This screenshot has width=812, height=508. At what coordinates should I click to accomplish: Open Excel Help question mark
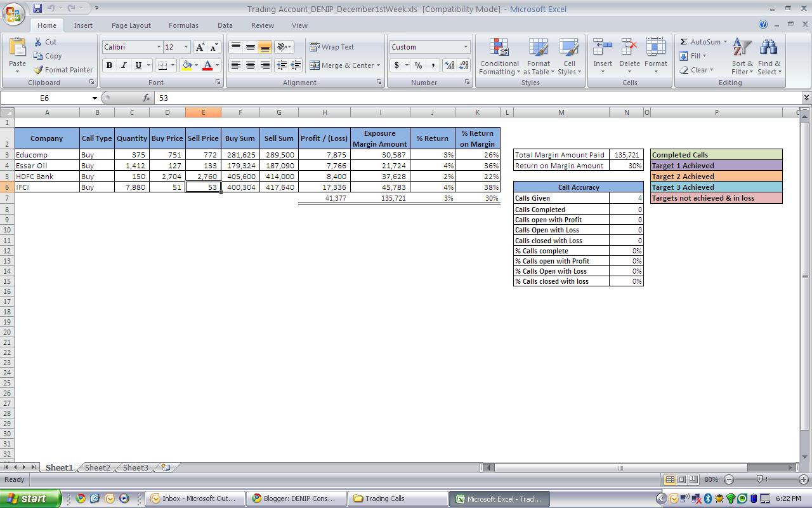point(763,25)
